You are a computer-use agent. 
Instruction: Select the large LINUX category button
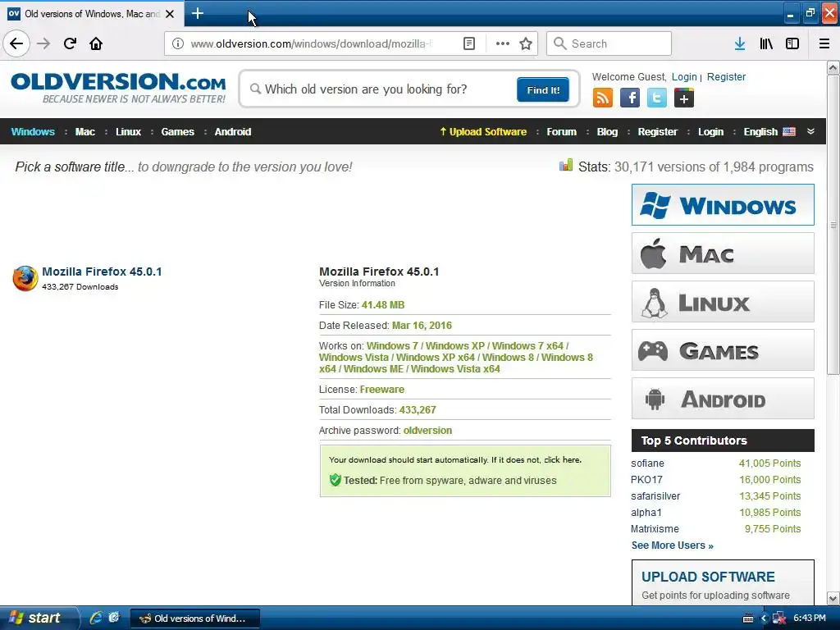click(723, 302)
